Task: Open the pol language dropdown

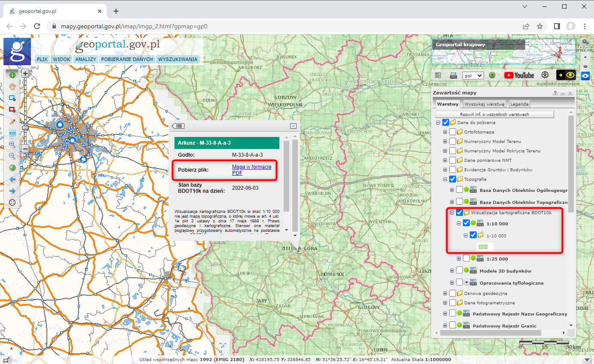Action: coord(473,75)
